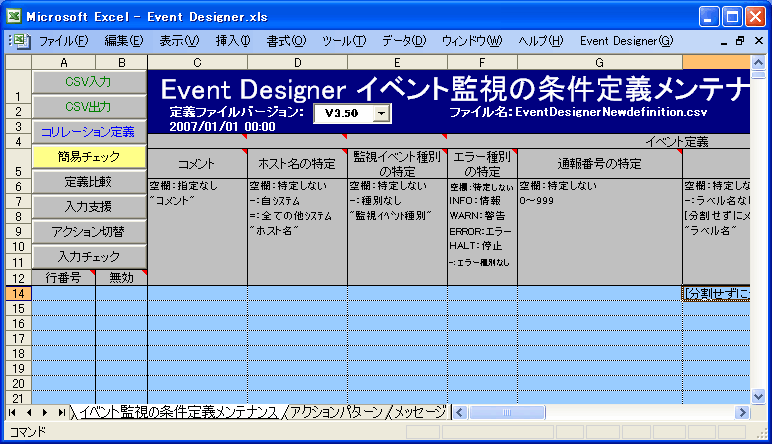Click the 監視イベント種別の特定 heading cell

[x=397, y=164]
